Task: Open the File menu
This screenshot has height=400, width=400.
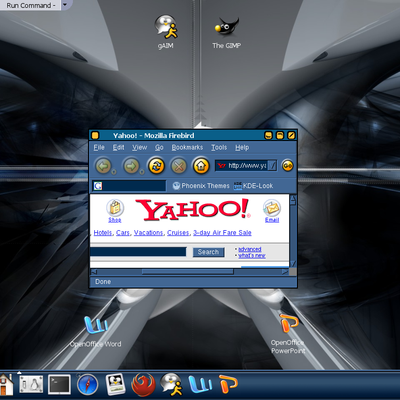Action: [x=99, y=147]
